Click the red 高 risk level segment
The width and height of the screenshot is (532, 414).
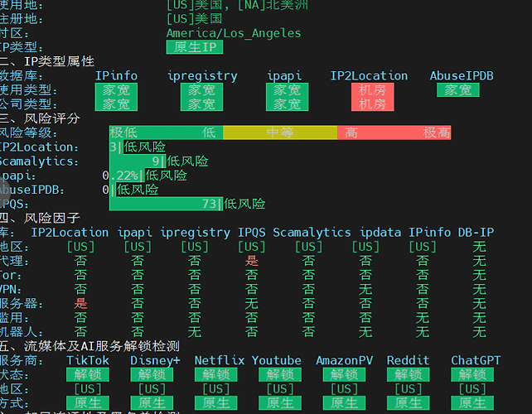coord(351,132)
